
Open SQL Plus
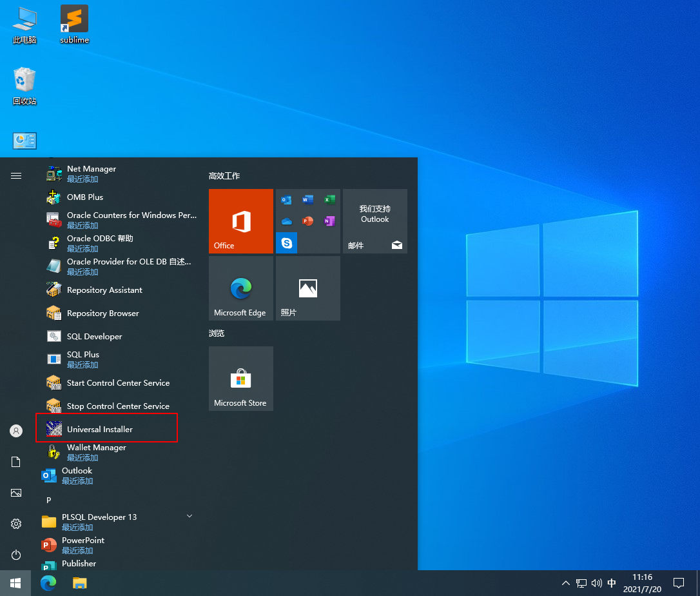[x=118, y=360]
